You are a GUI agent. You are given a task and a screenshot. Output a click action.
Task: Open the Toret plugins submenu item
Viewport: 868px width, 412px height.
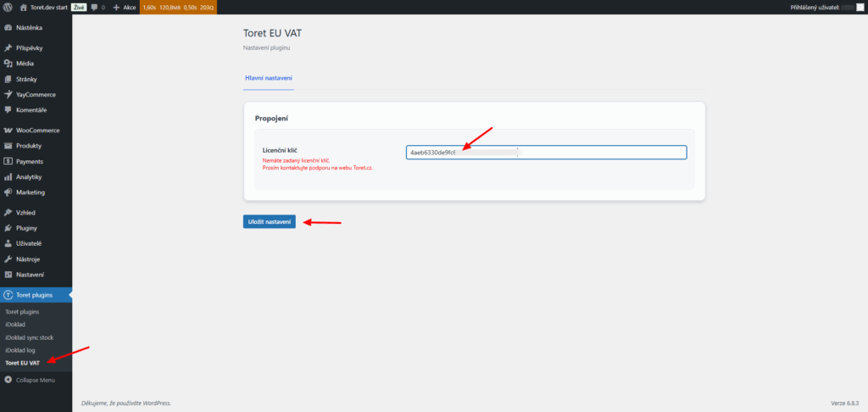pos(22,312)
